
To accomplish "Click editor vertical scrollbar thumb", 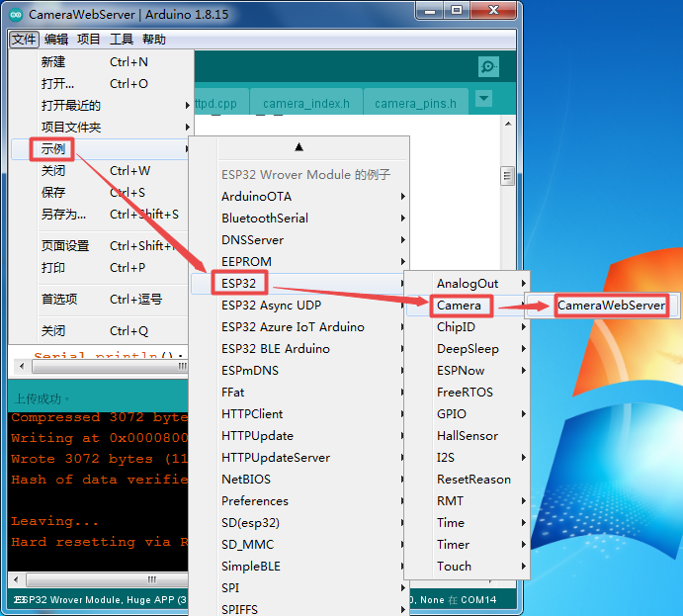I will [507, 176].
